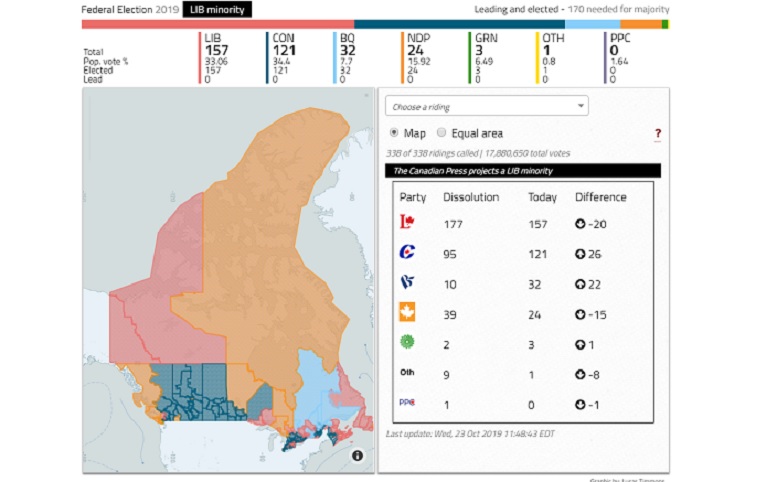Click the down arrow beside -8

coord(580,375)
